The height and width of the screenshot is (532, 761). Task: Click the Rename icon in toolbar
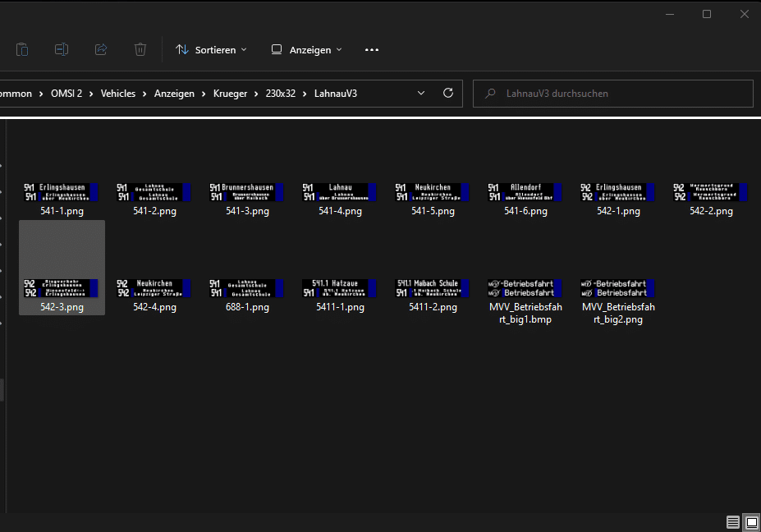point(62,50)
